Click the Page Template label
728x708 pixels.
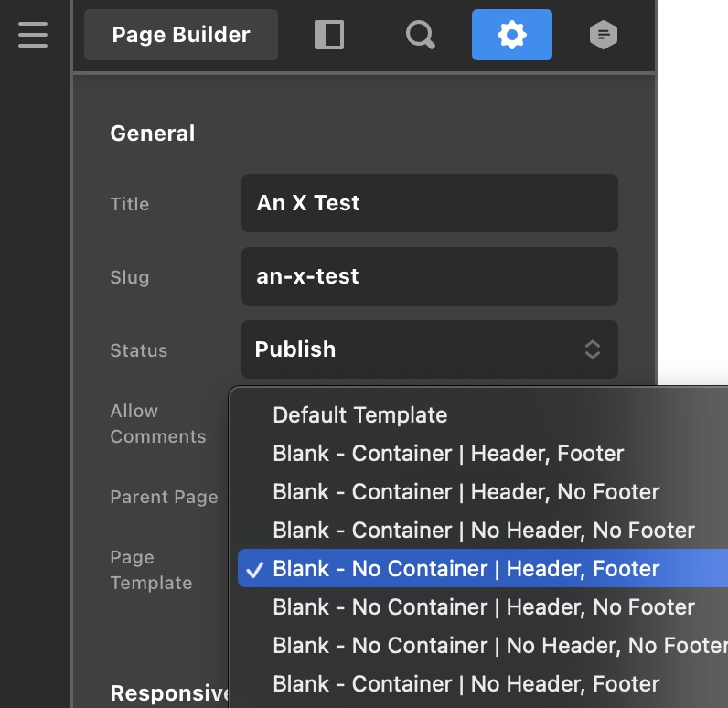pos(151,570)
